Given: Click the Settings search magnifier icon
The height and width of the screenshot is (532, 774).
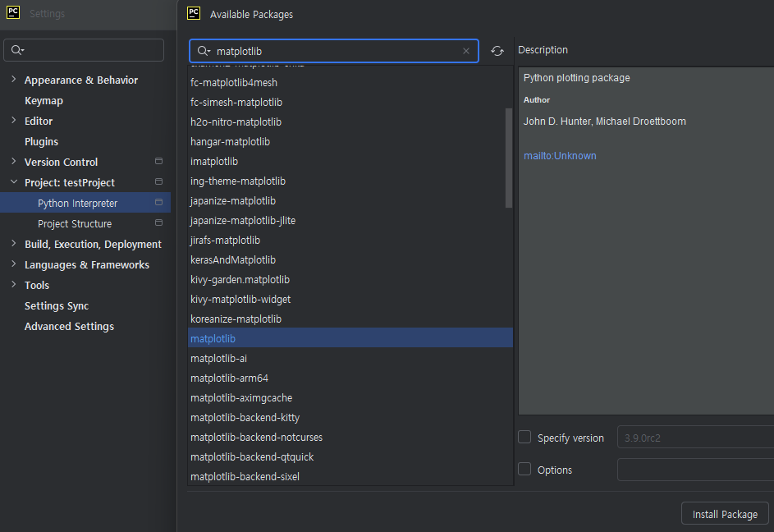Looking at the screenshot, I should tap(17, 50).
